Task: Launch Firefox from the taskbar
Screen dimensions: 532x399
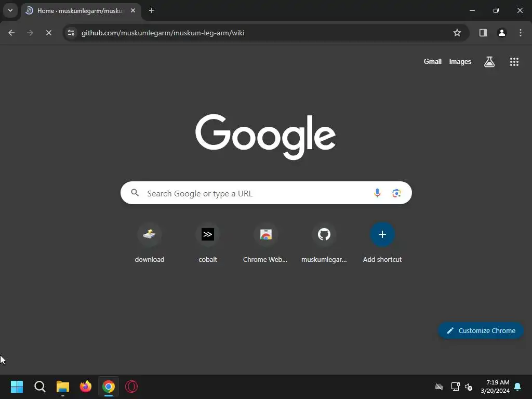Action: pos(86,387)
